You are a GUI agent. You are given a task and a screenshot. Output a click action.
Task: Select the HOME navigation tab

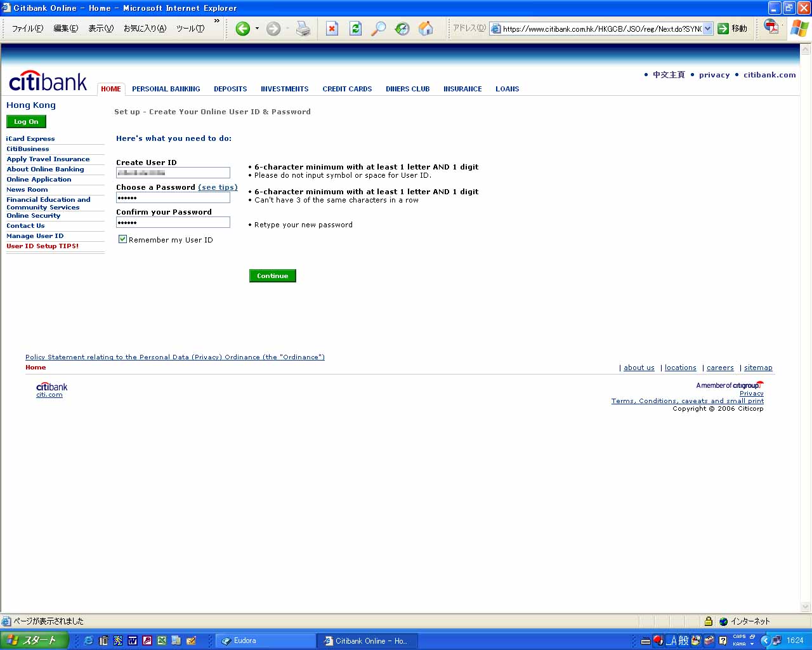point(111,89)
